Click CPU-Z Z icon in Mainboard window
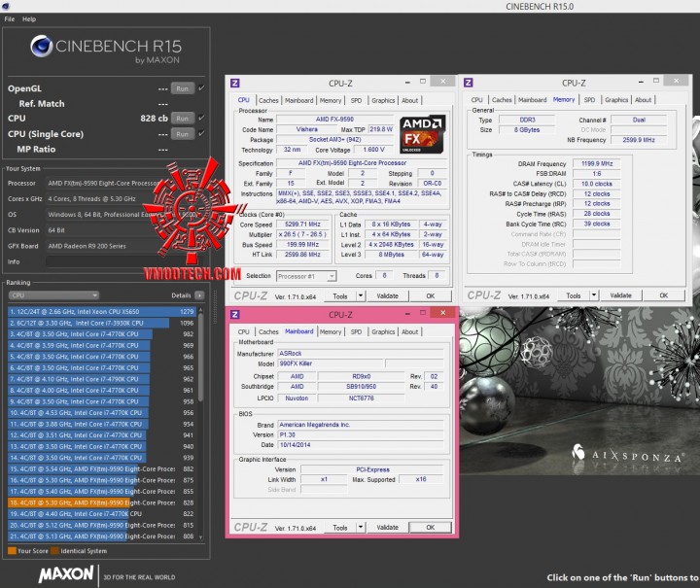 (235, 314)
